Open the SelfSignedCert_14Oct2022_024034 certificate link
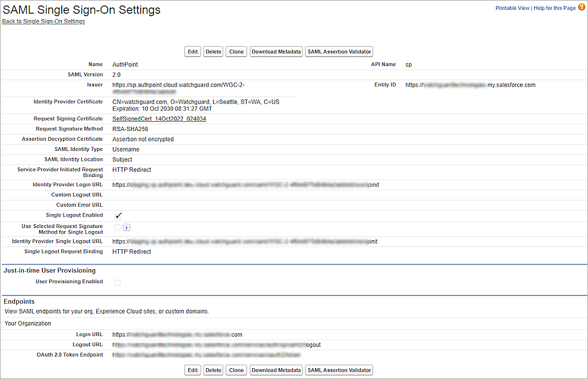The image size is (588, 379). [159, 119]
